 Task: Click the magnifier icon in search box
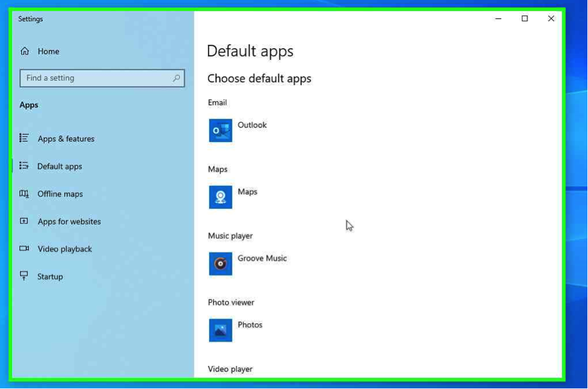click(176, 78)
